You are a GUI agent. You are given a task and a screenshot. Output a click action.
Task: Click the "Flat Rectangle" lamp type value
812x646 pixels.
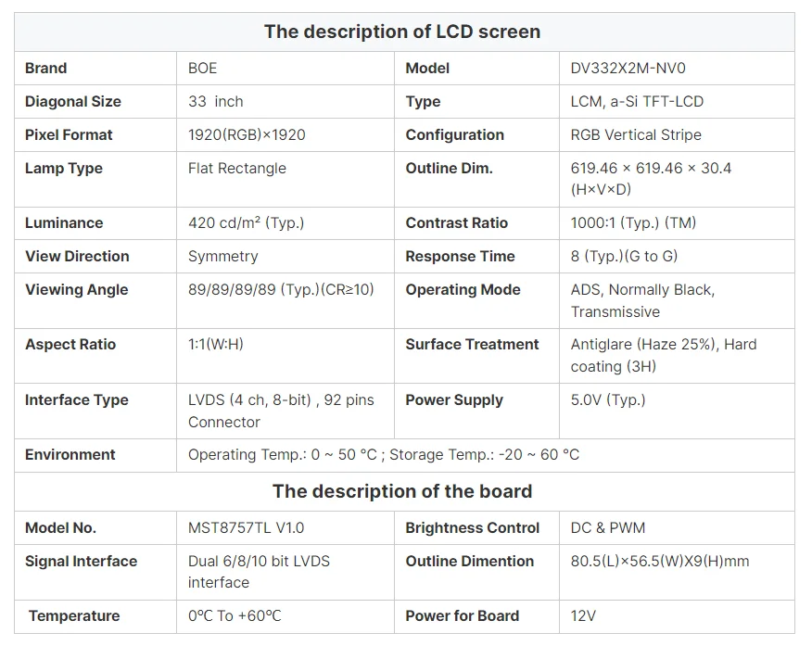[x=236, y=168]
